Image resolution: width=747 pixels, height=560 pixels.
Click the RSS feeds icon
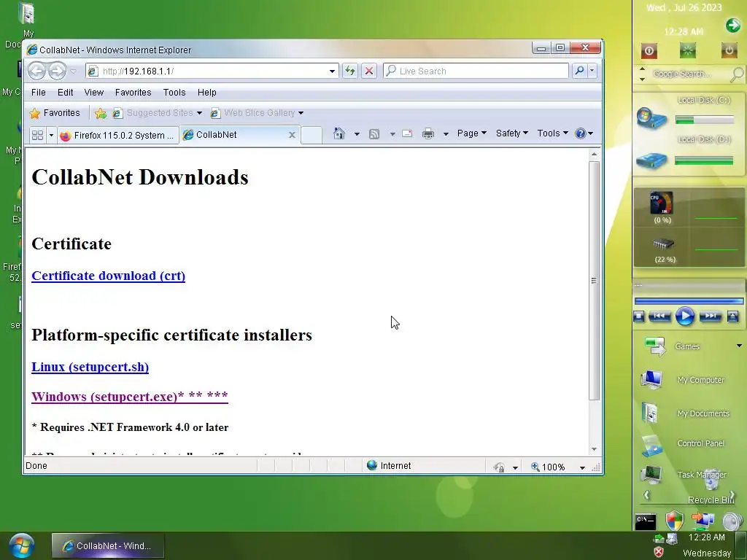(374, 134)
